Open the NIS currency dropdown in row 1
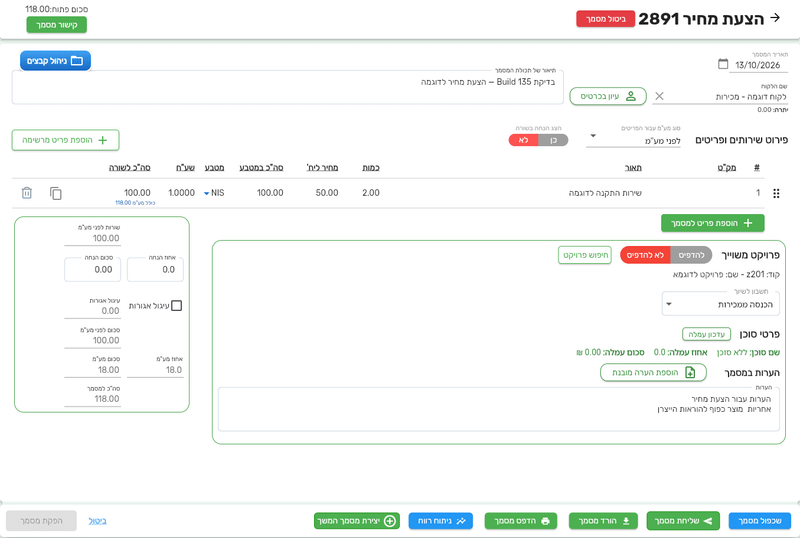This screenshot has height=538, width=800. pos(214,193)
